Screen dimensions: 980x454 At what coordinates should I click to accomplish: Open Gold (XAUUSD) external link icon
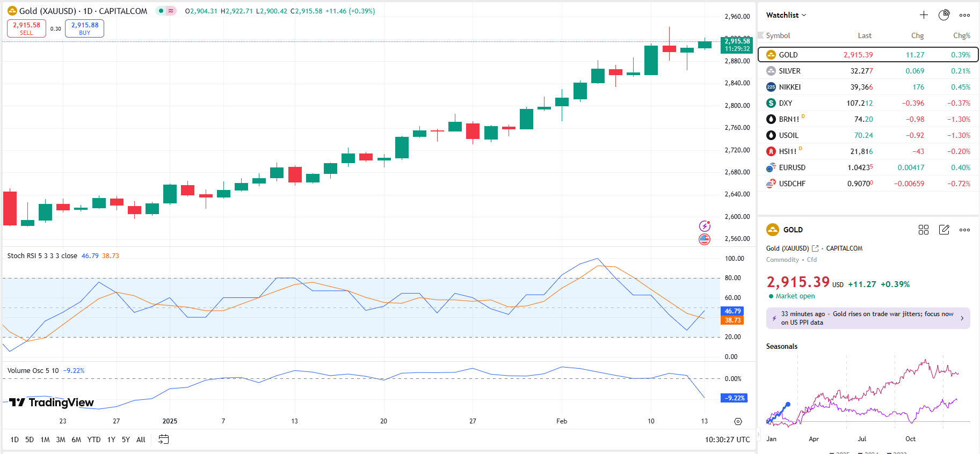coord(815,248)
